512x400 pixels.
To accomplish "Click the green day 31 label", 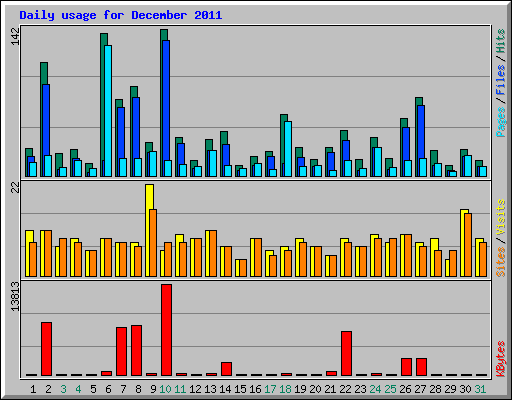I will (x=480, y=389).
